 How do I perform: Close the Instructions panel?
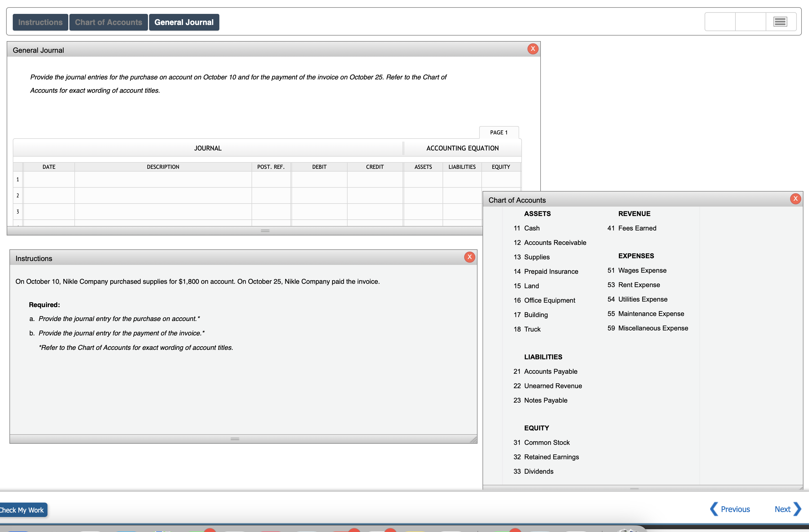point(470,257)
